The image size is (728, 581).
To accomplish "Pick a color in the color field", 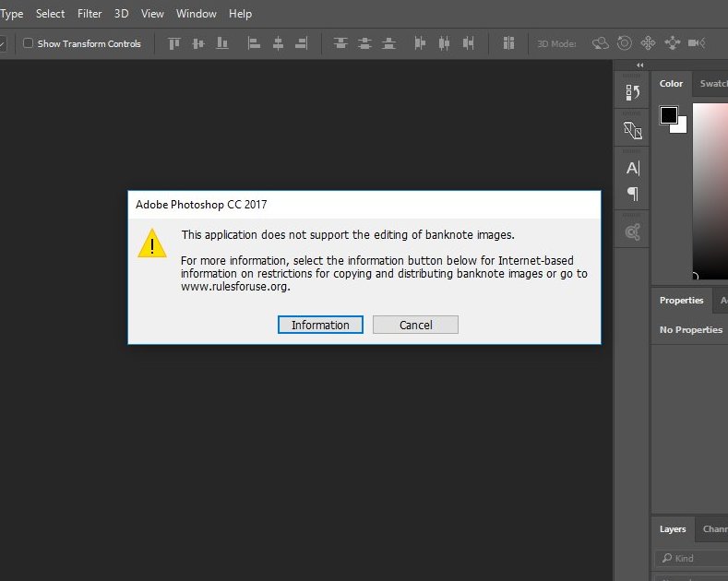I will (710, 191).
